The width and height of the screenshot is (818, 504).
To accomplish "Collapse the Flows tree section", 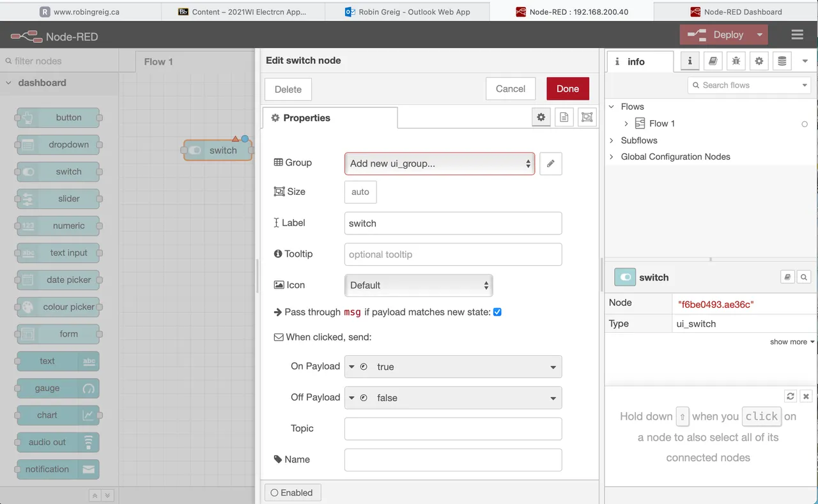I will click(612, 107).
